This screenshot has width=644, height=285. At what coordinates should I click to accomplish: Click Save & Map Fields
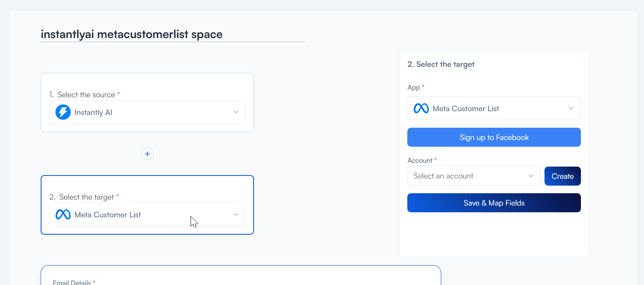click(494, 203)
